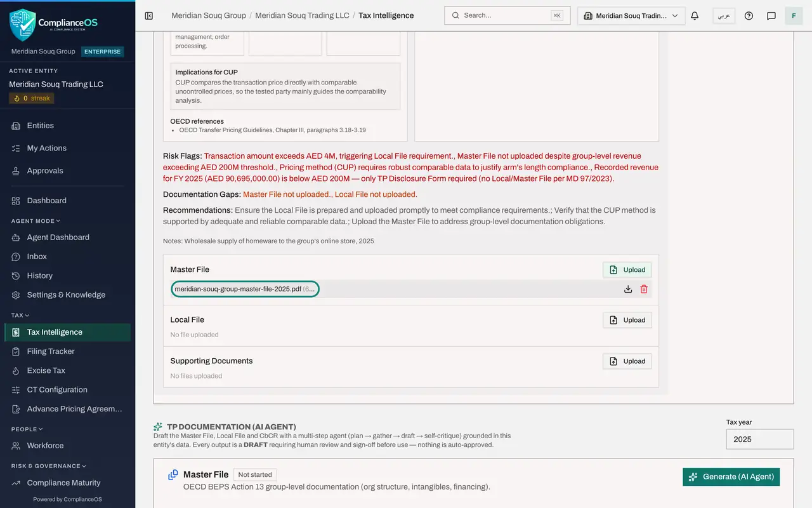This screenshot has width=812, height=508.
Task: Click Meridian Souq Group breadcrumb
Action: (209, 16)
